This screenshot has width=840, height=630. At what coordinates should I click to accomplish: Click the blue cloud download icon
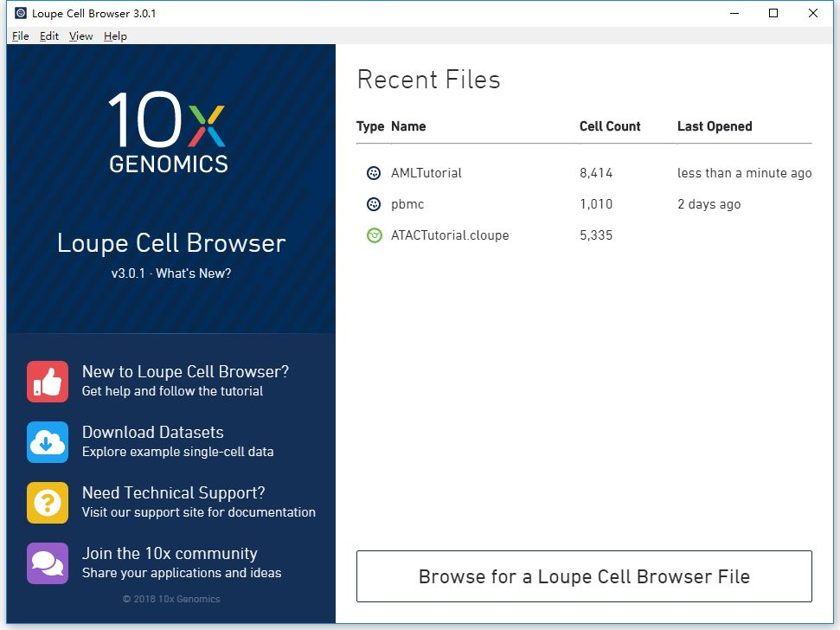coord(48,442)
